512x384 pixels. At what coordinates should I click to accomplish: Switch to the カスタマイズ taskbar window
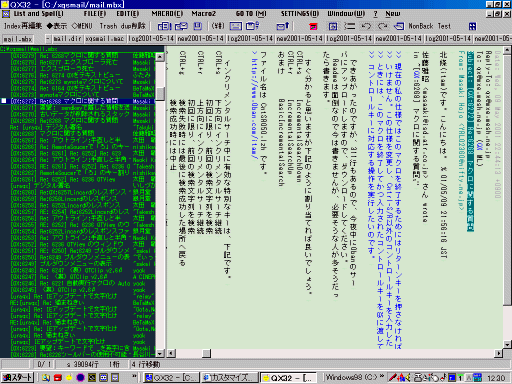[x=230, y=378]
